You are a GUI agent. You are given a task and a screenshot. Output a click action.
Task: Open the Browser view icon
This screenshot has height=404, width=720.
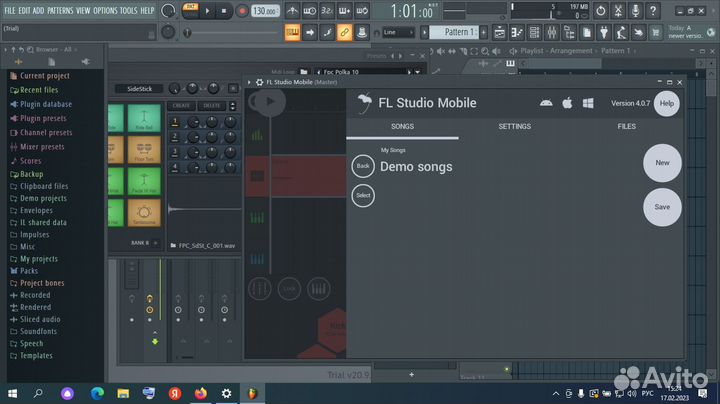pyautogui.click(x=569, y=33)
